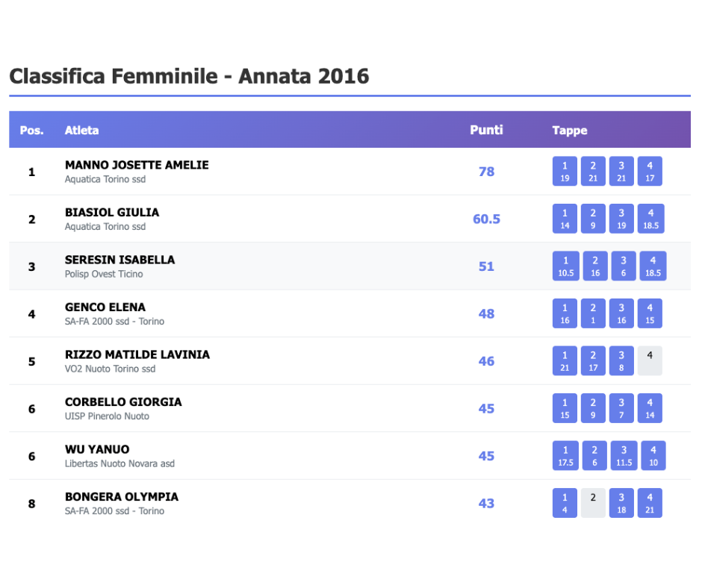Click Classifica Femminile Annata 2016 heading
Screen dimensions: 702x588
[189, 76]
